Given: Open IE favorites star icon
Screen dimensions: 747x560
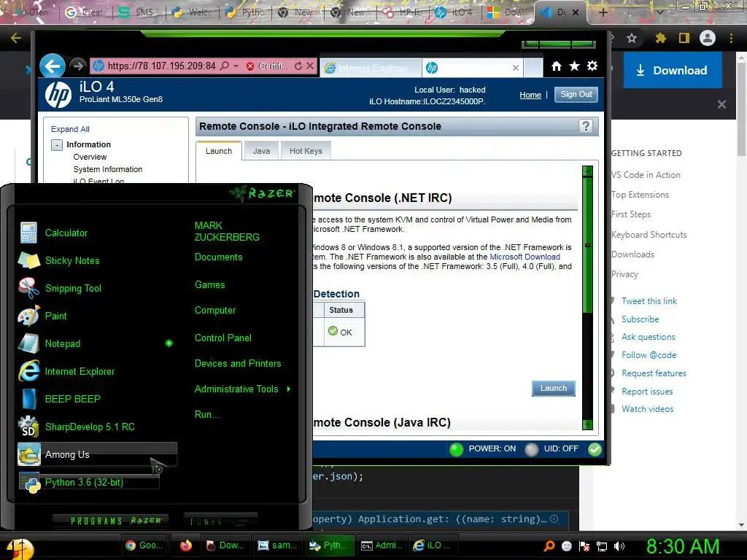Looking at the screenshot, I should pos(575,66).
